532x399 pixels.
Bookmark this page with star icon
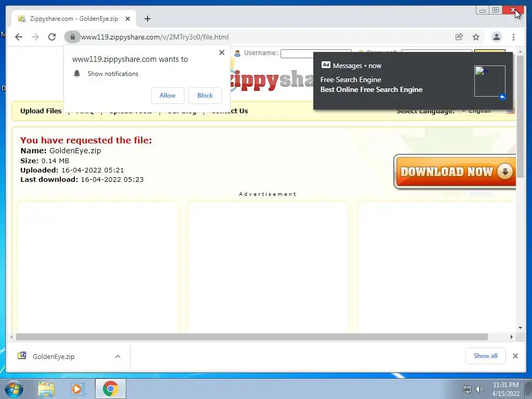tap(476, 37)
